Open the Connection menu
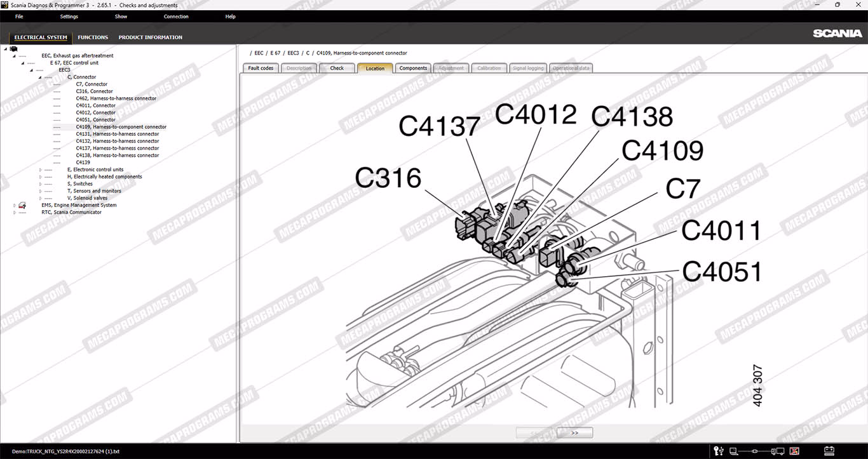The image size is (868, 459). point(176,17)
